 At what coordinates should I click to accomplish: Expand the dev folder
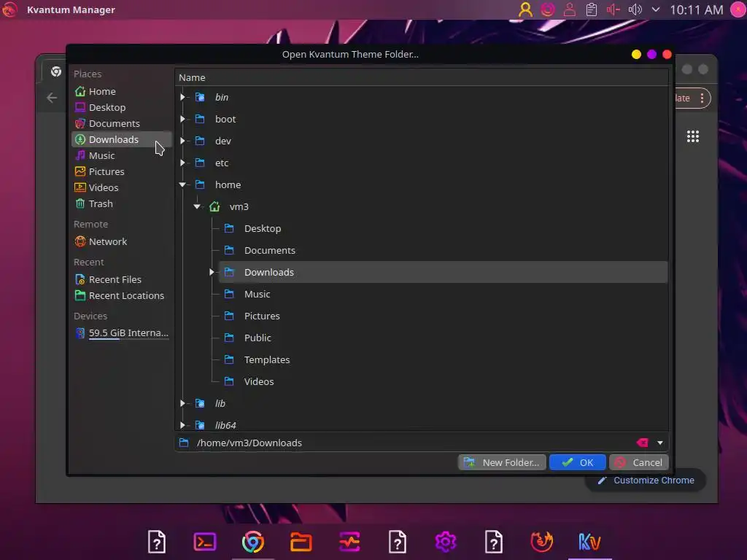(x=182, y=141)
